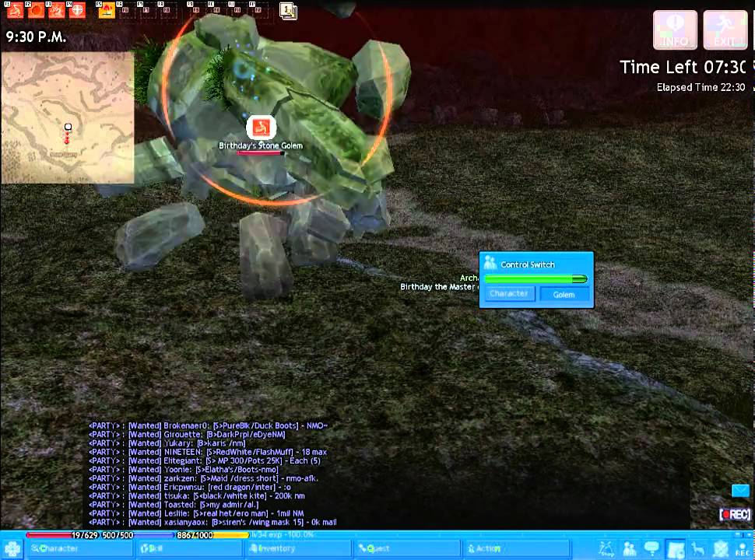Image resolution: width=755 pixels, height=560 pixels.
Task: Activate the F5 yellow campfire skill icon
Action: pyautogui.click(x=107, y=9)
